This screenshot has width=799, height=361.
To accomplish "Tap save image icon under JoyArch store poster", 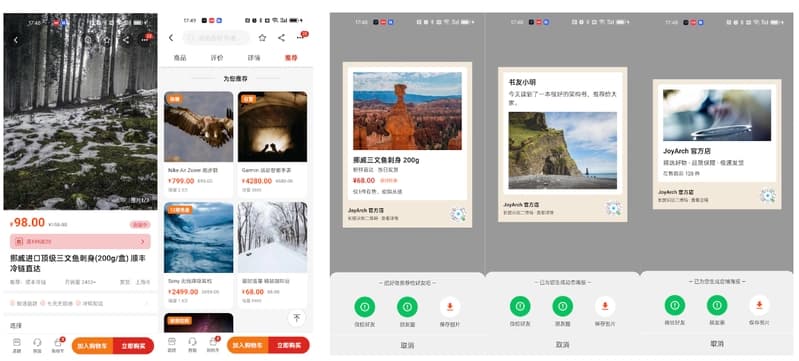I will tap(759, 305).
